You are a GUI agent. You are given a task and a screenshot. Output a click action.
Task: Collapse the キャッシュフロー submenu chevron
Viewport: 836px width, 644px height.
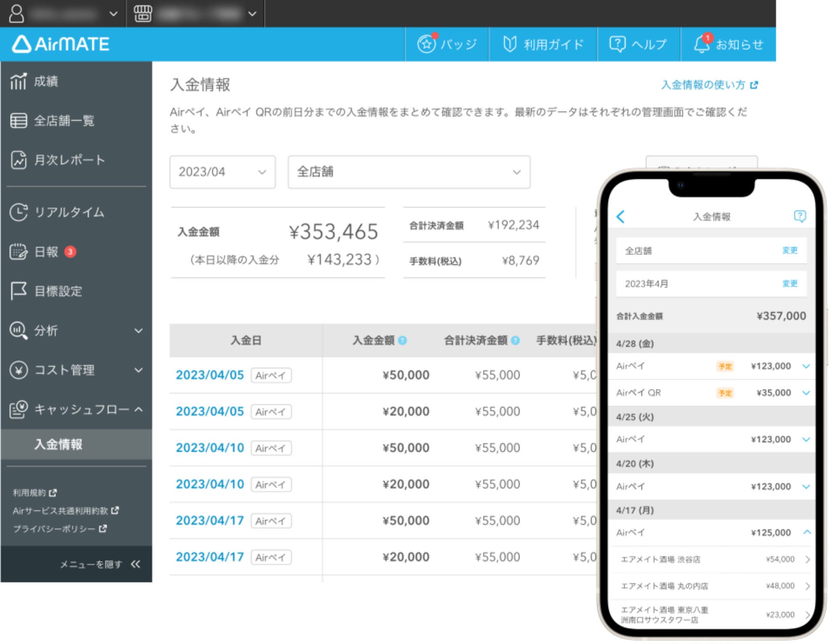[139, 410]
